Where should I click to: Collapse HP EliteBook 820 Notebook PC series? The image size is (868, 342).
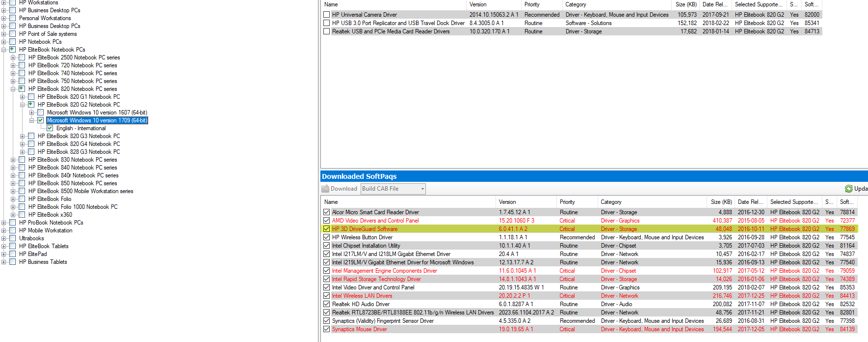point(13,89)
